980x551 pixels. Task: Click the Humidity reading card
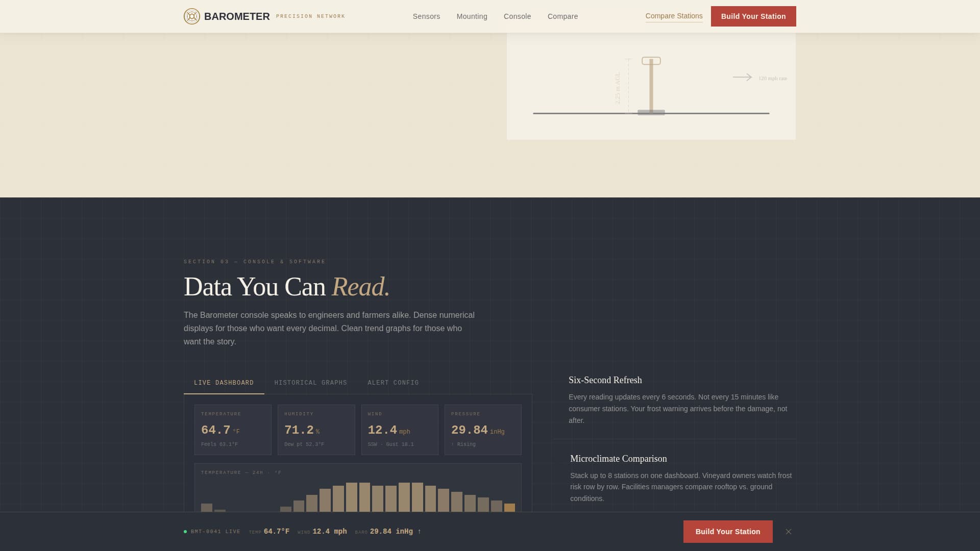(316, 430)
